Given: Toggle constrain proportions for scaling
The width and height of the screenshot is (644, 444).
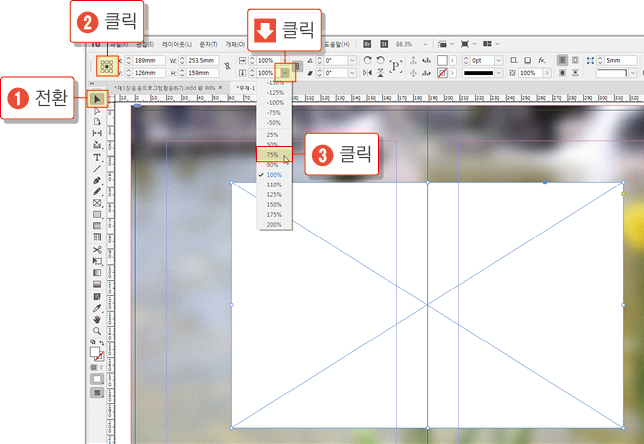Looking at the screenshot, I should [x=299, y=66].
